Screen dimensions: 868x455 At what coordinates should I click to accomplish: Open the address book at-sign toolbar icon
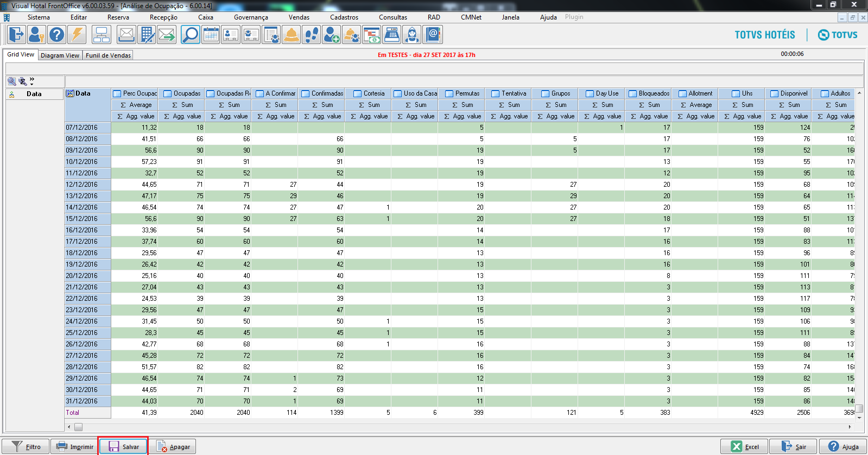click(433, 35)
